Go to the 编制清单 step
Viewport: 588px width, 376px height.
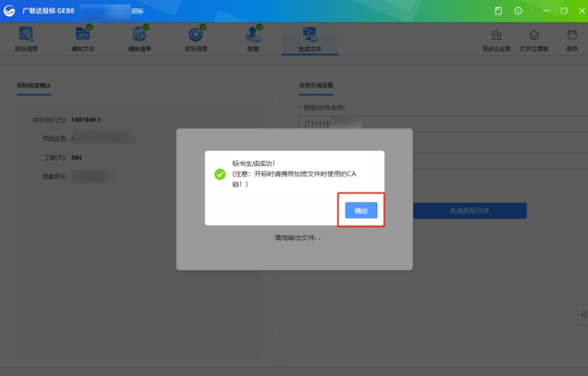coord(140,35)
